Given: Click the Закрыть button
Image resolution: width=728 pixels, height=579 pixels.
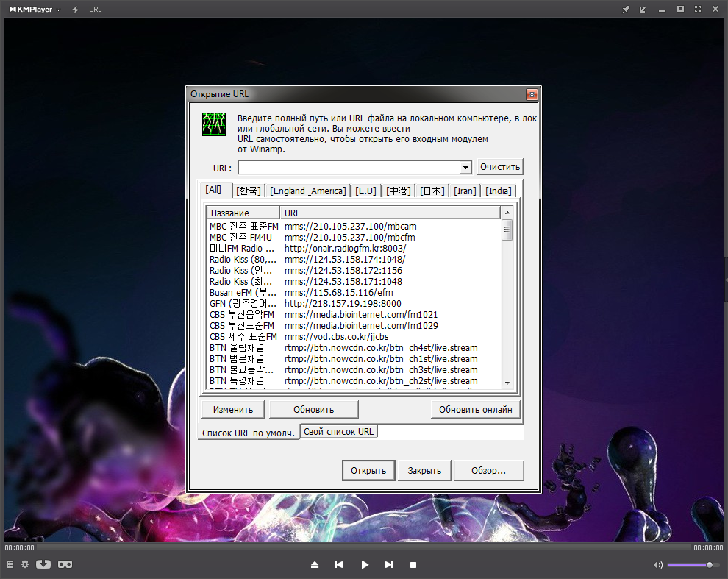Looking at the screenshot, I should coord(424,470).
